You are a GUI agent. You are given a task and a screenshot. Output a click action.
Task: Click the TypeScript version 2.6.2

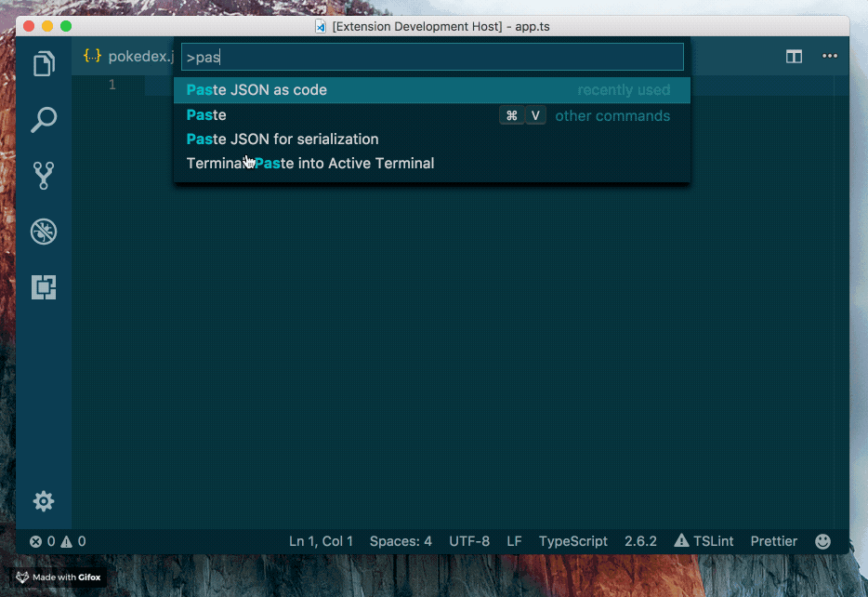pos(640,541)
